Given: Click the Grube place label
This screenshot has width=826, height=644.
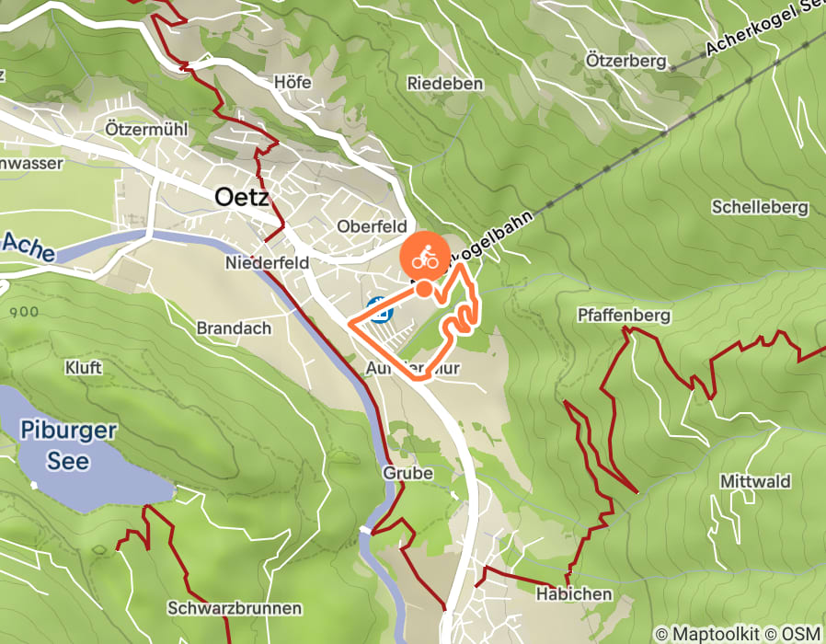Looking at the screenshot, I should pos(408,473).
